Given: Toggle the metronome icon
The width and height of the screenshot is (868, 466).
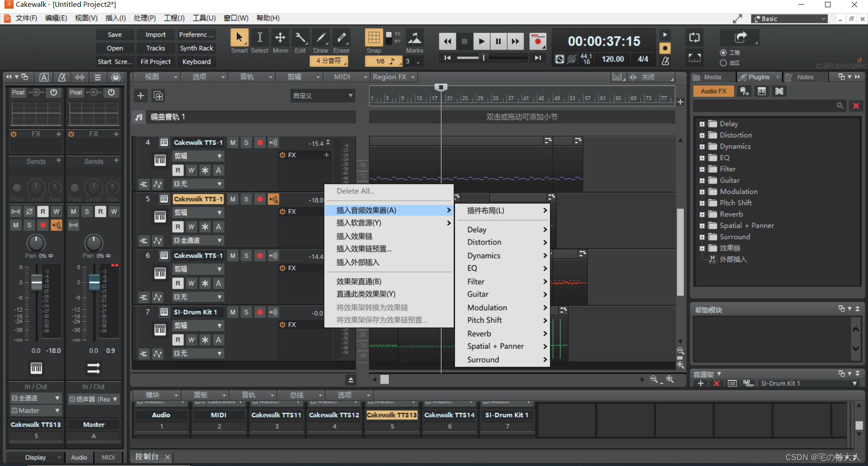Looking at the screenshot, I should pyautogui.click(x=665, y=61).
